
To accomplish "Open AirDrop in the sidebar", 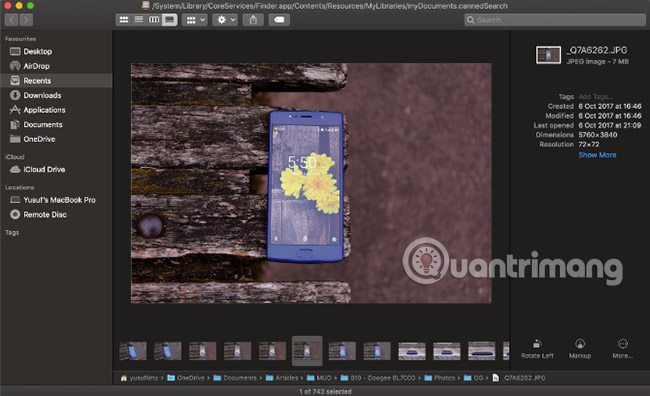I will tap(56, 66).
